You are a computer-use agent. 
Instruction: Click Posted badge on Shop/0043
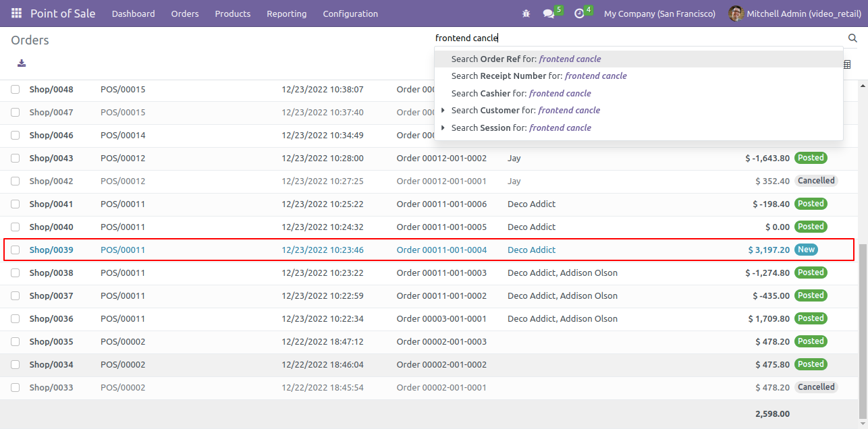pyautogui.click(x=811, y=158)
